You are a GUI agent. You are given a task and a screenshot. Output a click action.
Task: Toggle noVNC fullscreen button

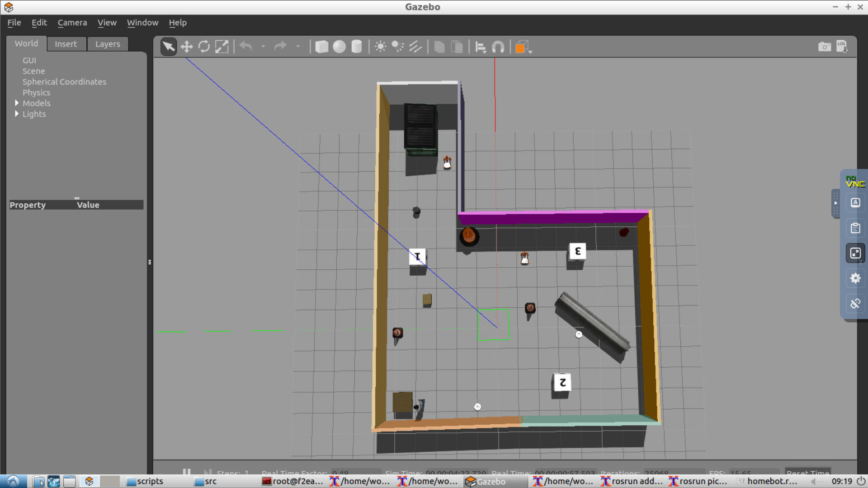coord(855,253)
